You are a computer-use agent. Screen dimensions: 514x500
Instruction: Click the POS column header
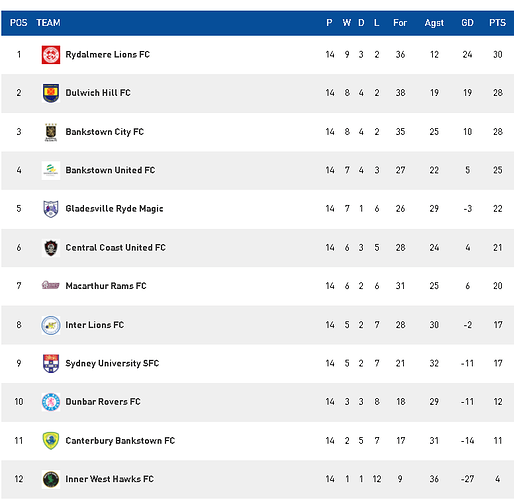coord(18,23)
